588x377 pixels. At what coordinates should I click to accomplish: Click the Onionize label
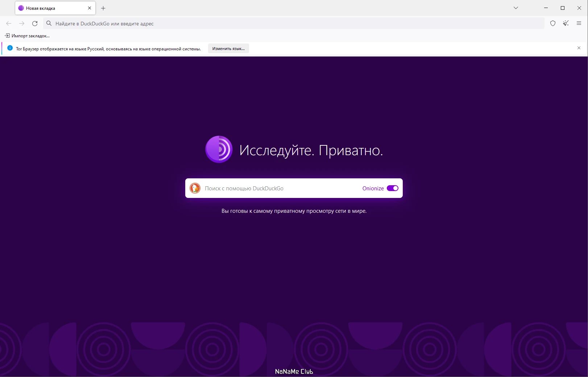[x=373, y=188]
